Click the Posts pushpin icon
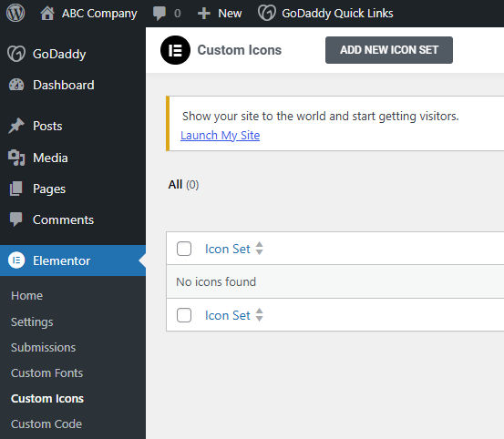The width and height of the screenshot is (504, 439). [16, 126]
